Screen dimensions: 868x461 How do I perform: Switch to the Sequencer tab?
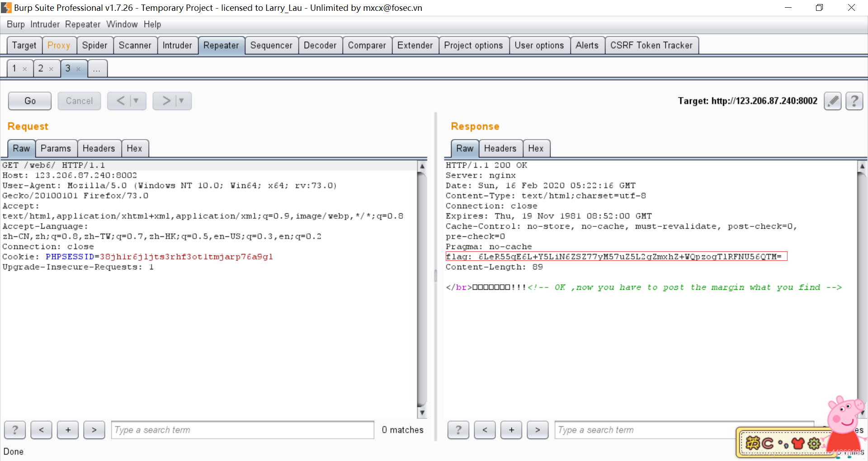click(x=271, y=45)
